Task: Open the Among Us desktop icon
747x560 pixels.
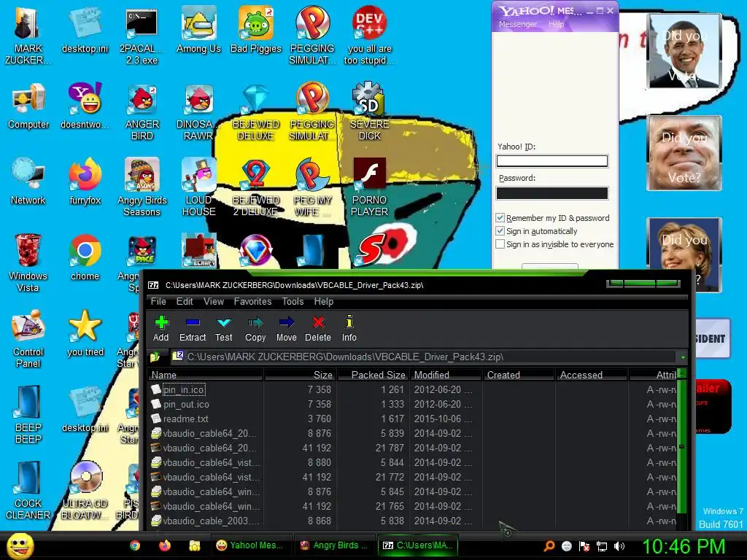Action: (198, 30)
